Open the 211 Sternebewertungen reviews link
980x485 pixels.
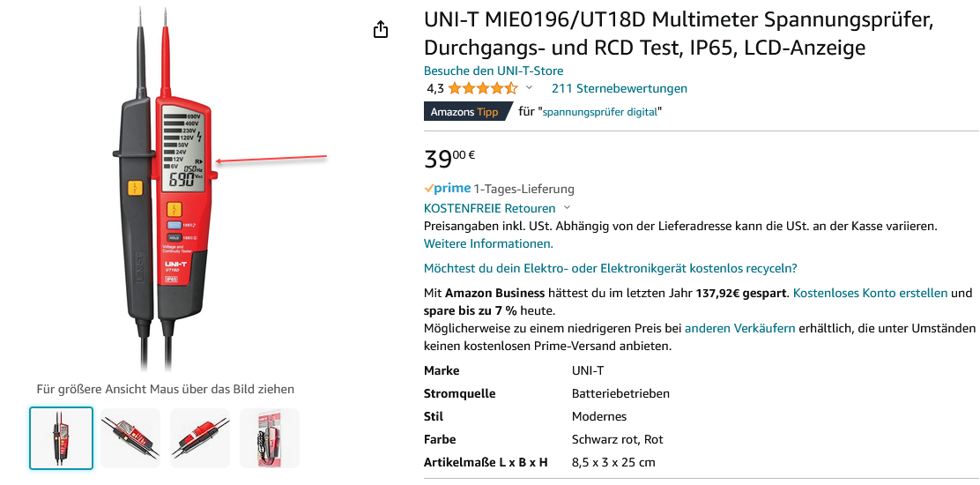(x=619, y=88)
